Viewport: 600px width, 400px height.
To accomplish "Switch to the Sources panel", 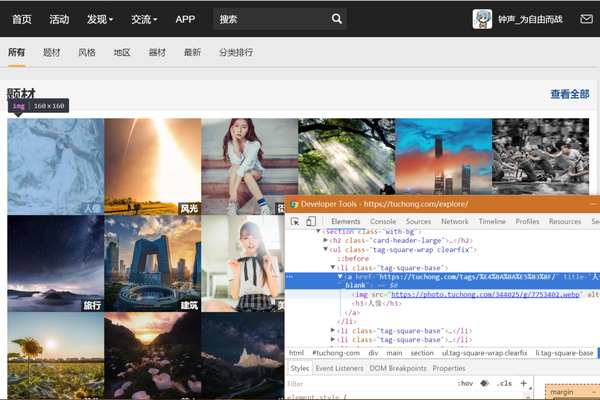I will (418, 221).
